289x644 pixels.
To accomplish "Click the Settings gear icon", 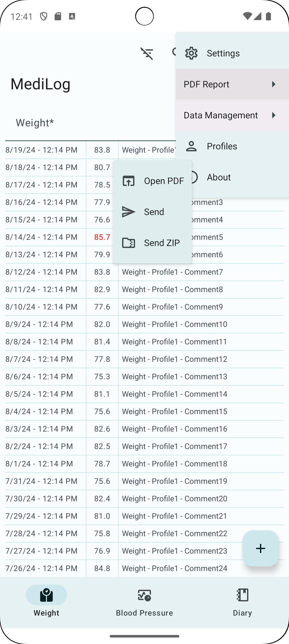I will point(191,53).
